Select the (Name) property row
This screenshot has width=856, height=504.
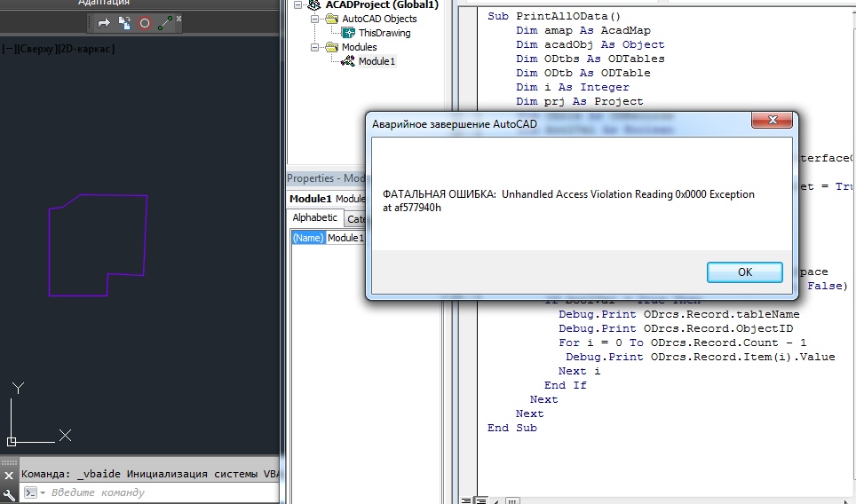308,238
